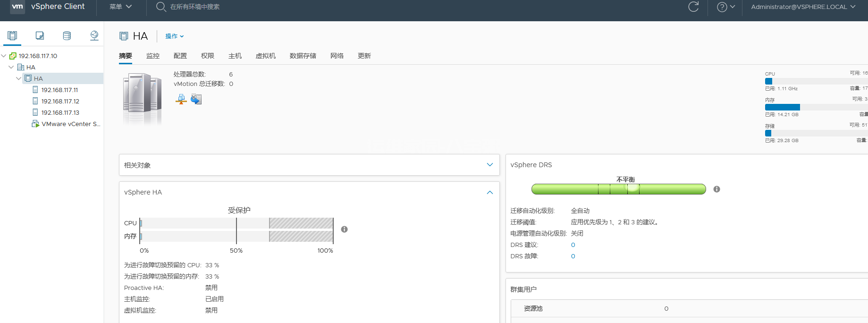Switch to the 虚拟机 tab
The height and width of the screenshot is (323, 868).
tap(265, 56)
